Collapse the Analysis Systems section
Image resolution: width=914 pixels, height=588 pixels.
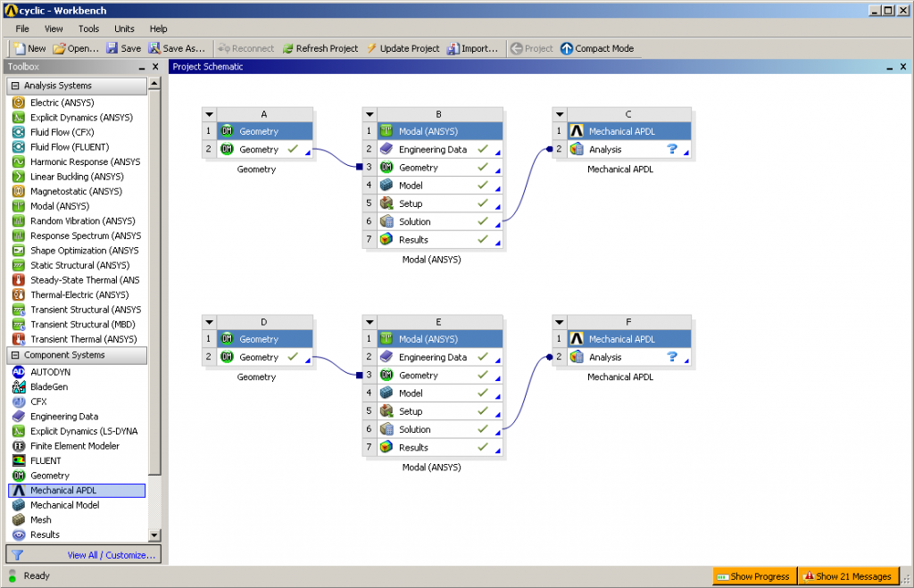[x=15, y=86]
